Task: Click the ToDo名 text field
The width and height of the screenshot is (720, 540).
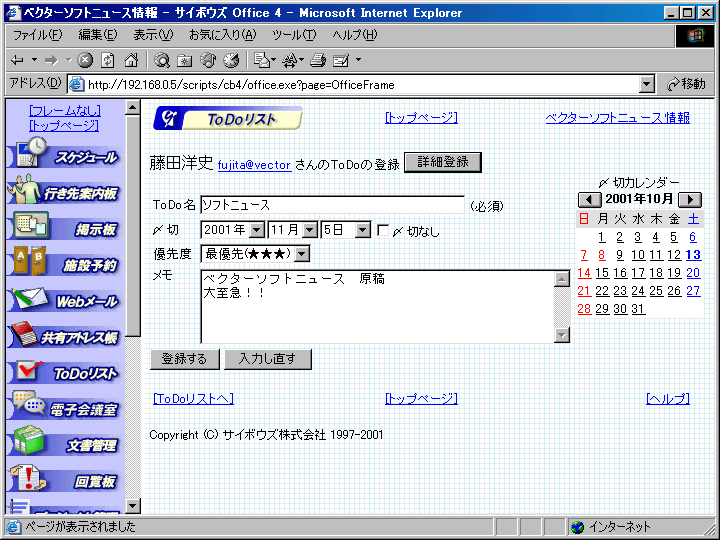Action: click(x=332, y=205)
